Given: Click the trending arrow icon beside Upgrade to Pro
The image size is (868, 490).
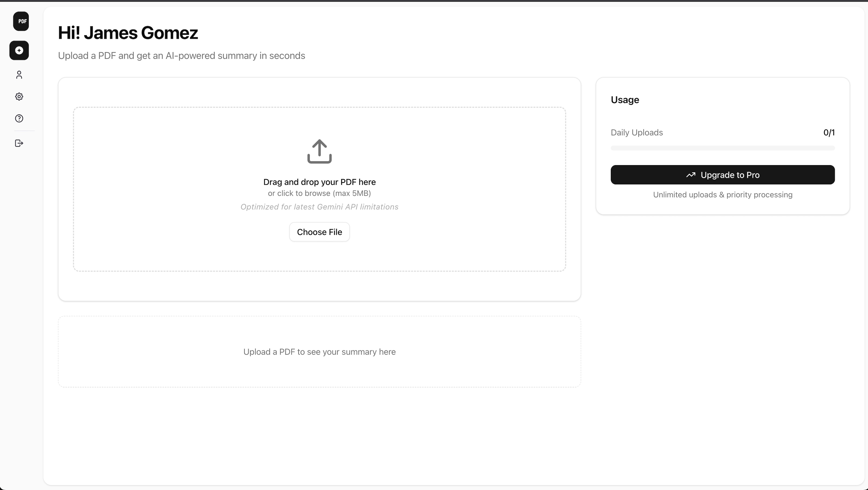Looking at the screenshot, I should tap(691, 175).
